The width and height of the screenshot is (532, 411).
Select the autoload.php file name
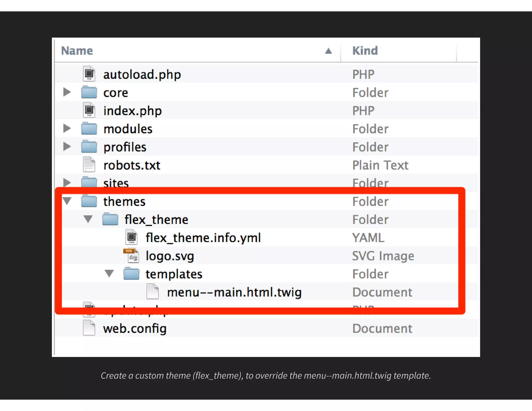142,75
